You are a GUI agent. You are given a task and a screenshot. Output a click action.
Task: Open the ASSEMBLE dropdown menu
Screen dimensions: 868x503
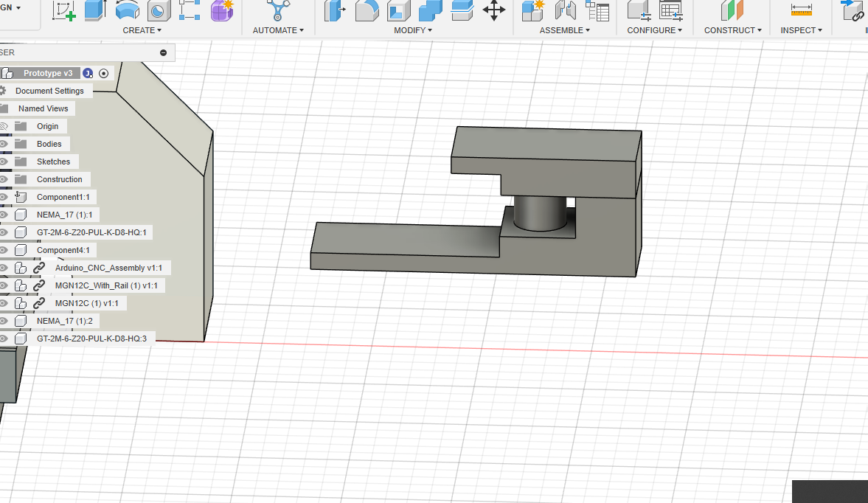(565, 30)
